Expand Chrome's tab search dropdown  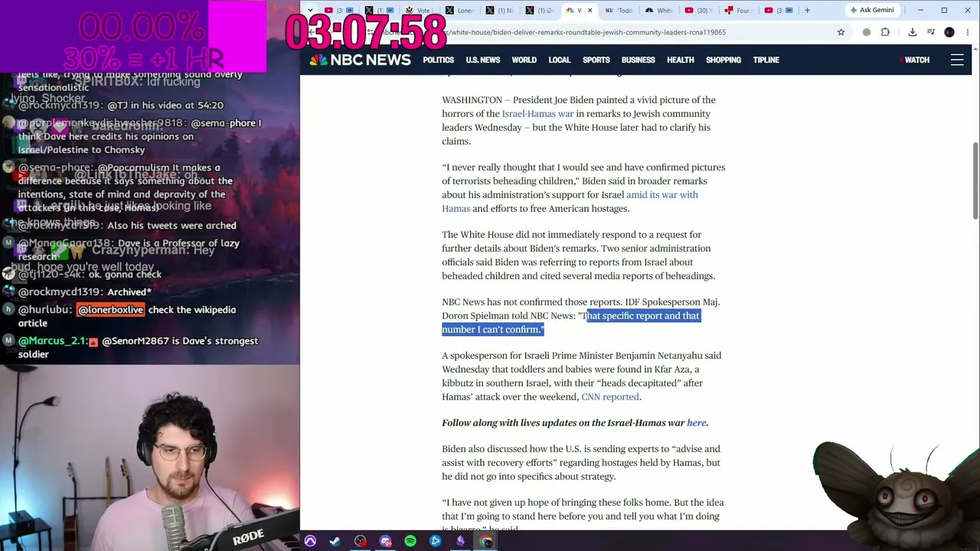coord(309,10)
